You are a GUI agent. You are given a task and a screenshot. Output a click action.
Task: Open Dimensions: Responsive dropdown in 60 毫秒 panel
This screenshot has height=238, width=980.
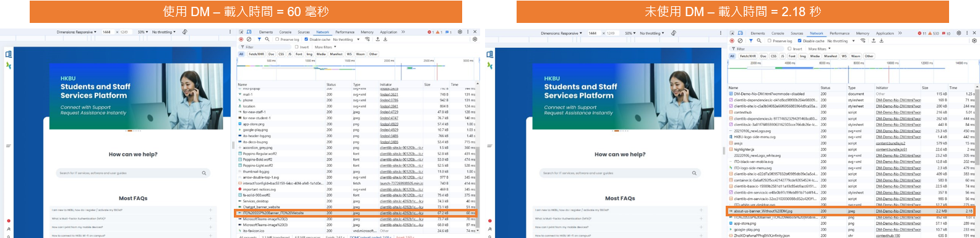(76, 32)
